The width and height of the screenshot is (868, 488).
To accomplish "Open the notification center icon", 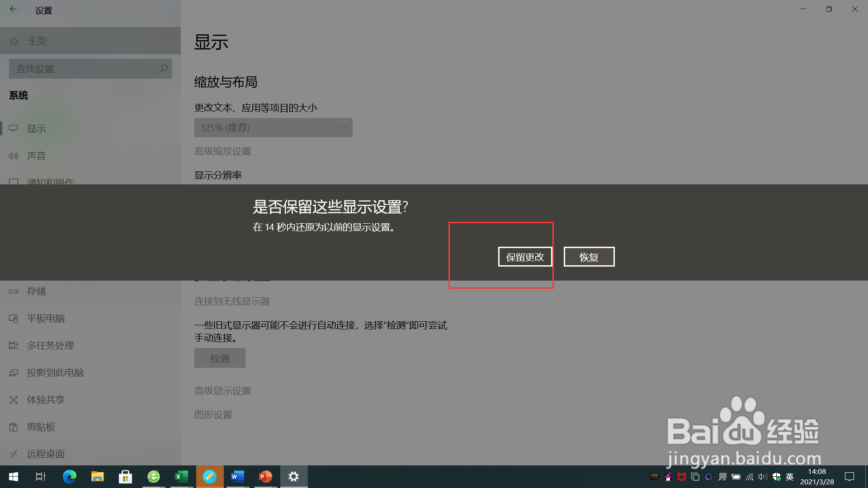I will 849,477.
